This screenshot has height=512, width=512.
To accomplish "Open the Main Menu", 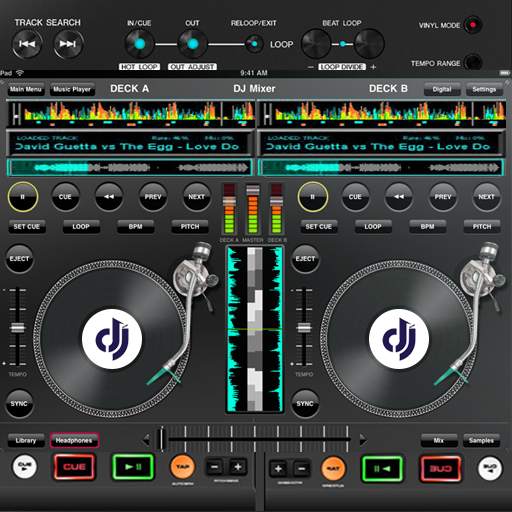I will [26, 89].
